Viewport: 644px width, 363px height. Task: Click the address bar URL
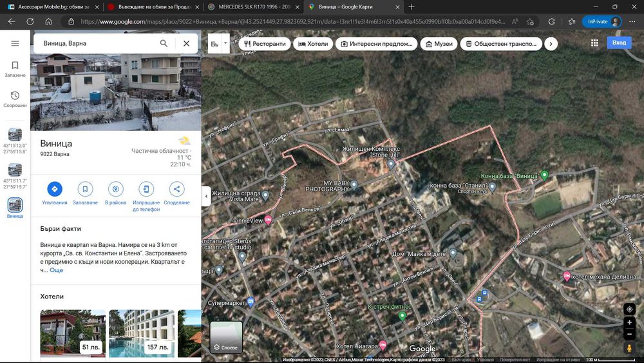(x=292, y=21)
